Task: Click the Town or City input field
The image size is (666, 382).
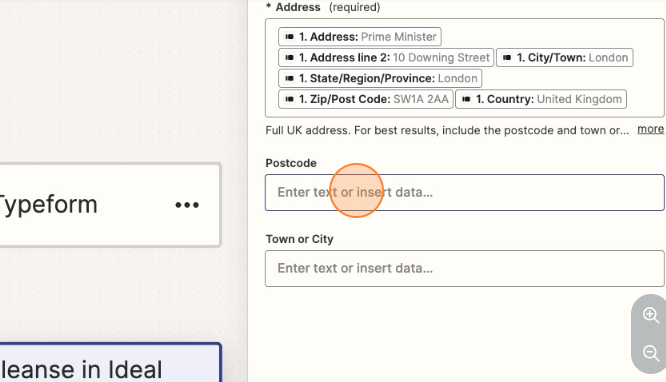Action: (x=465, y=269)
